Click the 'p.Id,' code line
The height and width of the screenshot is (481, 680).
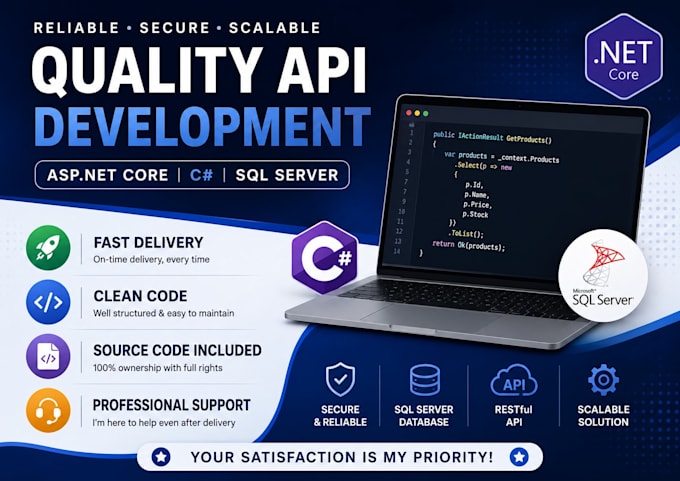[x=474, y=185]
